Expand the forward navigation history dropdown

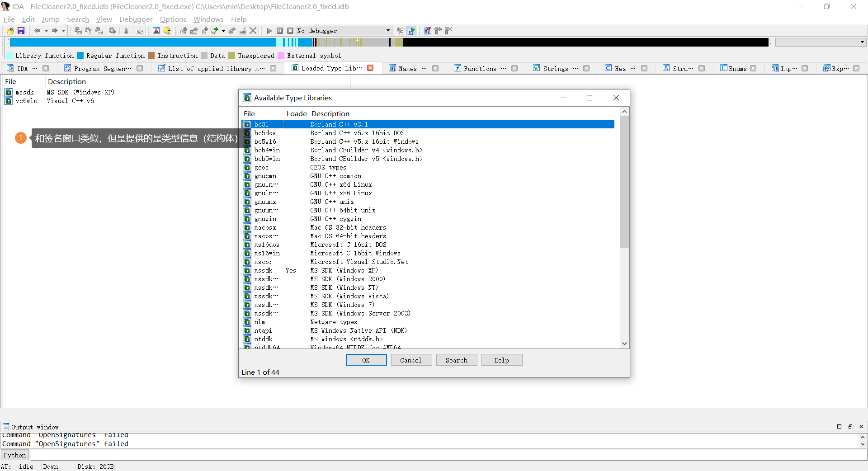(x=63, y=31)
